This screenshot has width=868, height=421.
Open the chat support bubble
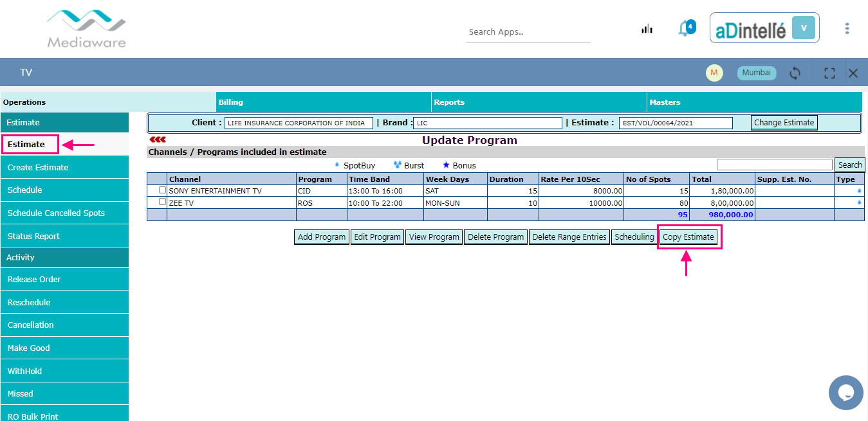coord(846,393)
